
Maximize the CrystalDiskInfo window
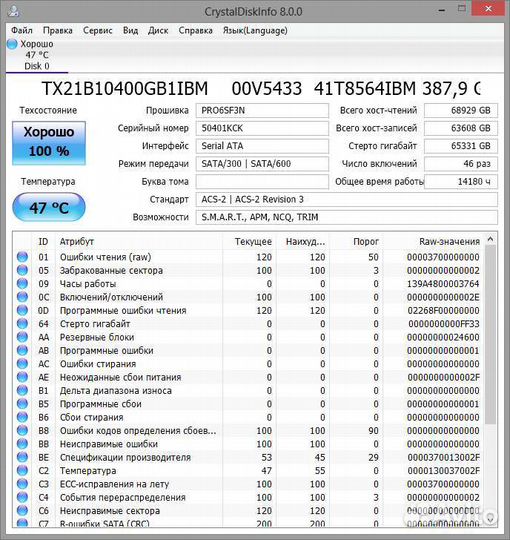tap(462, 9)
